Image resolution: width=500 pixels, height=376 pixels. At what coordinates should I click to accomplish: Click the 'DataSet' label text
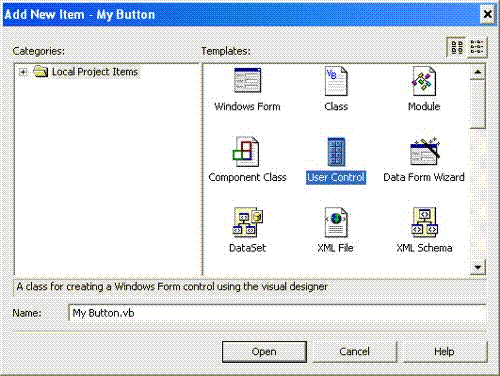tap(247, 248)
